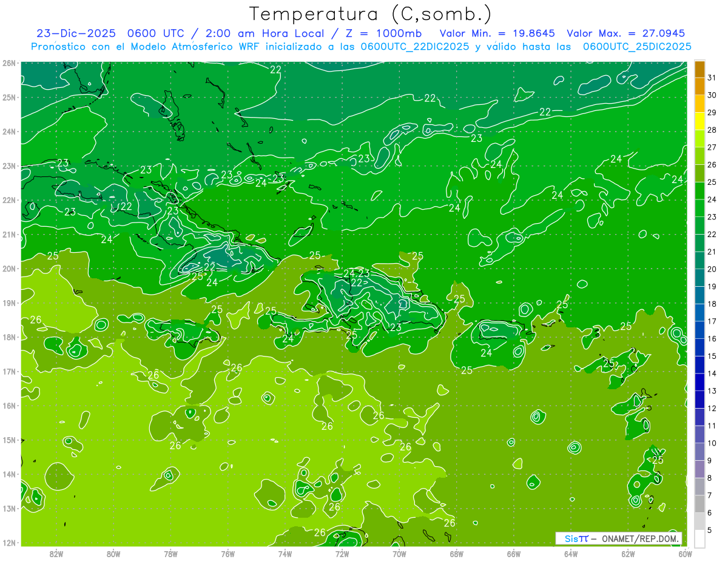Screen dimensions: 728x562
Task: Click color scale label '15'
Action: (x=712, y=356)
